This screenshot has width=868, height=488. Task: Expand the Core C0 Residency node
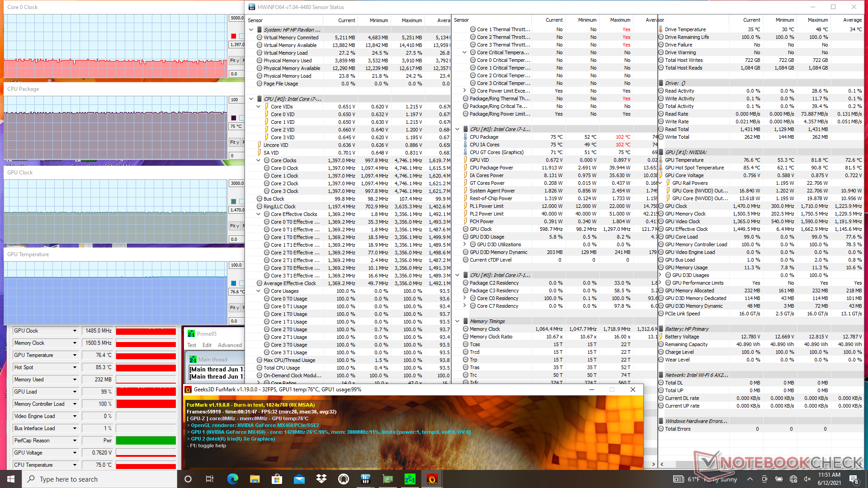(464, 298)
